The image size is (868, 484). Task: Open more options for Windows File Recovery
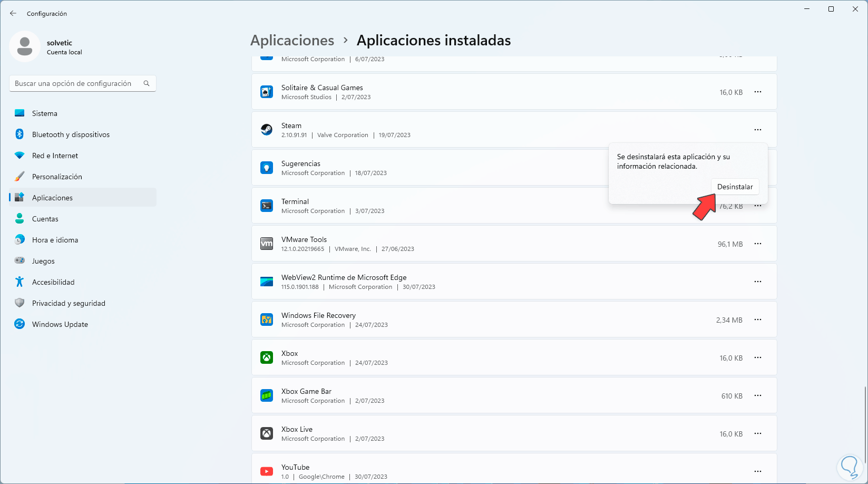[758, 320]
